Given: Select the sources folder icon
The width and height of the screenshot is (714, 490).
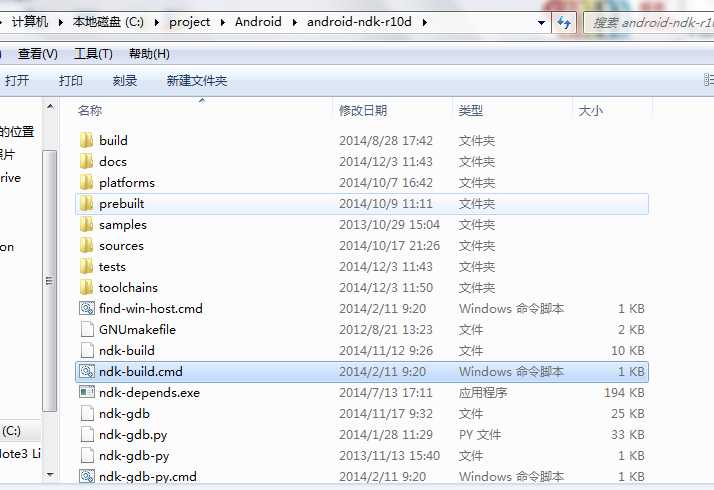Looking at the screenshot, I should tap(87, 245).
